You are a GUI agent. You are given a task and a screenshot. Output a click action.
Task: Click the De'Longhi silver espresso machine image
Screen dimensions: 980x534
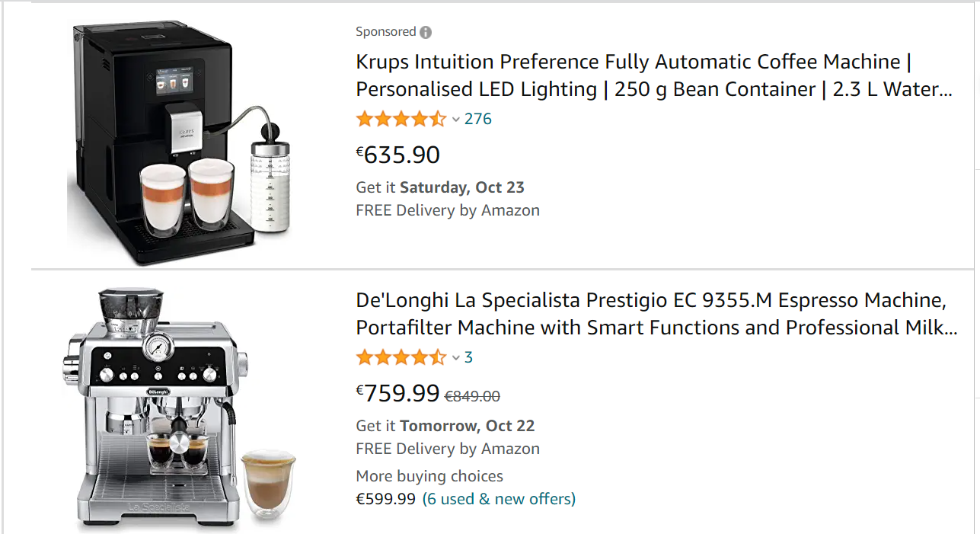tap(180, 408)
